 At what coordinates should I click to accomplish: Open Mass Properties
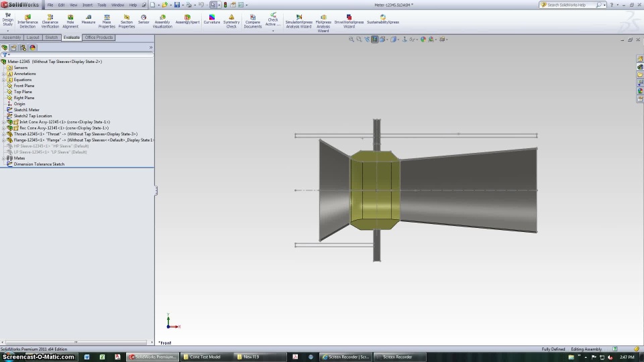pos(107,21)
